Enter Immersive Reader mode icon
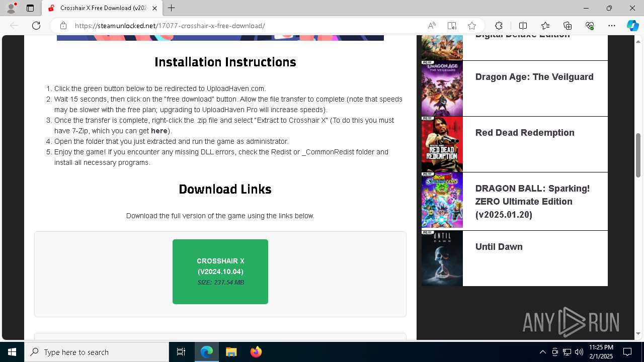The height and width of the screenshot is (362, 644). point(452,26)
